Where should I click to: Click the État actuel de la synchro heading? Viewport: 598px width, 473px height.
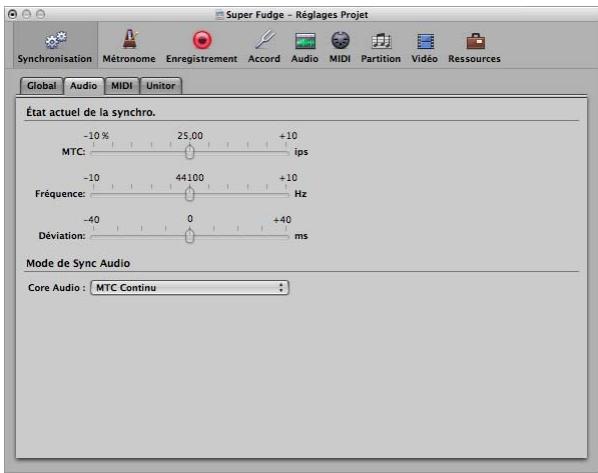[x=91, y=112]
